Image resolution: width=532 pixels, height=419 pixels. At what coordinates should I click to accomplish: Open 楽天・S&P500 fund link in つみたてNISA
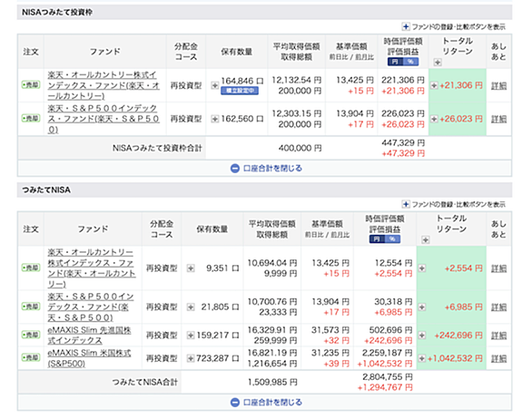click(91, 307)
